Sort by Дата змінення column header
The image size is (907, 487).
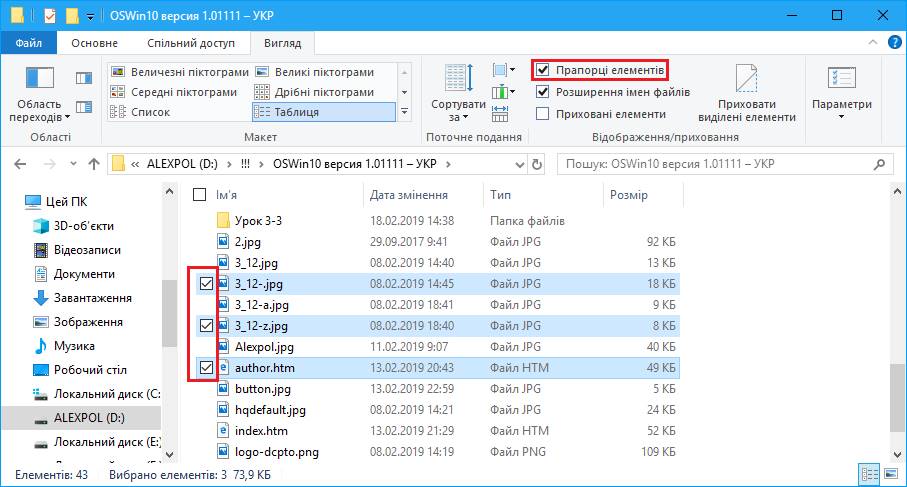click(409, 195)
